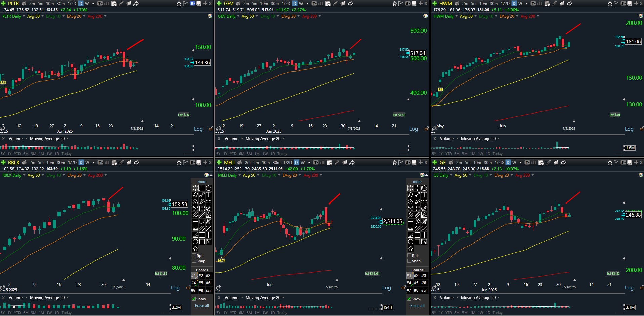This screenshot has width=644, height=316.
Task: Click Erase all in RBLX drawing palette
Action: point(202,306)
